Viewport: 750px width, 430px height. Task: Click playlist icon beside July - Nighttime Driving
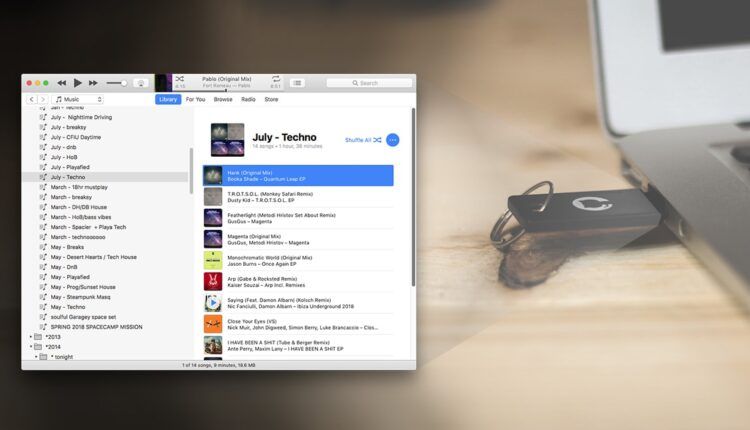point(43,117)
